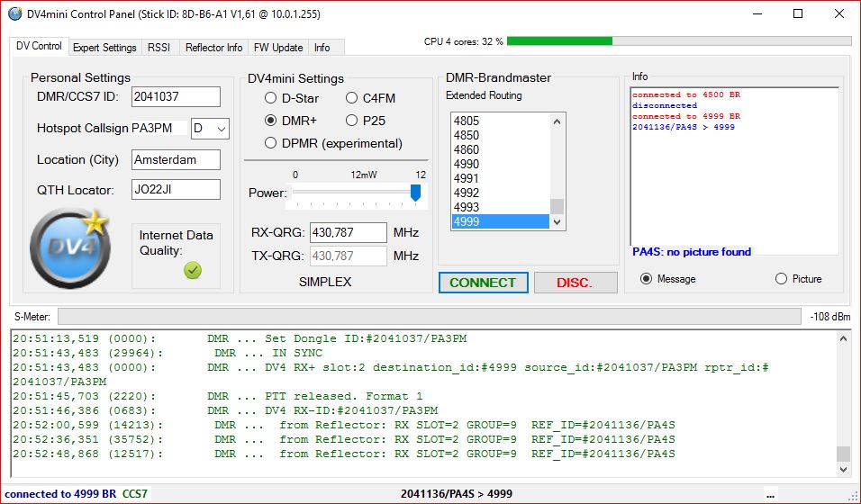Click 'PA4S: no picture found' text
Screen dimensions: 861x504
(x=692, y=251)
